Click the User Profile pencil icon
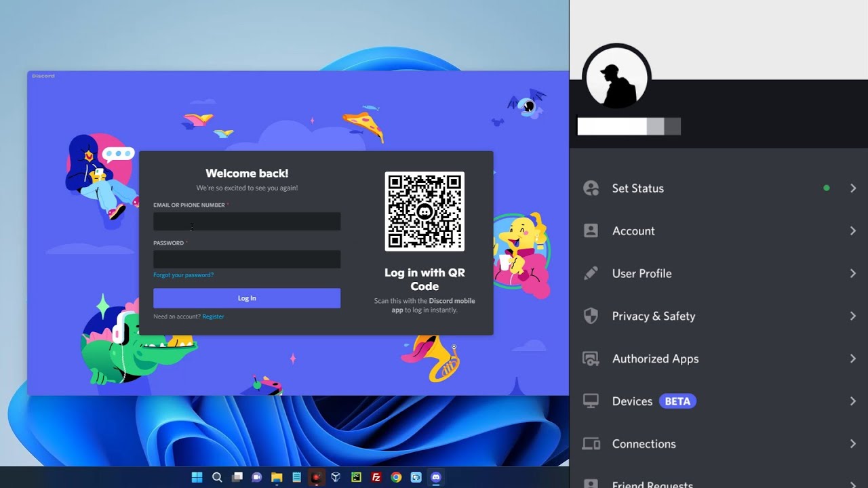The width and height of the screenshot is (868, 488). (591, 273)
